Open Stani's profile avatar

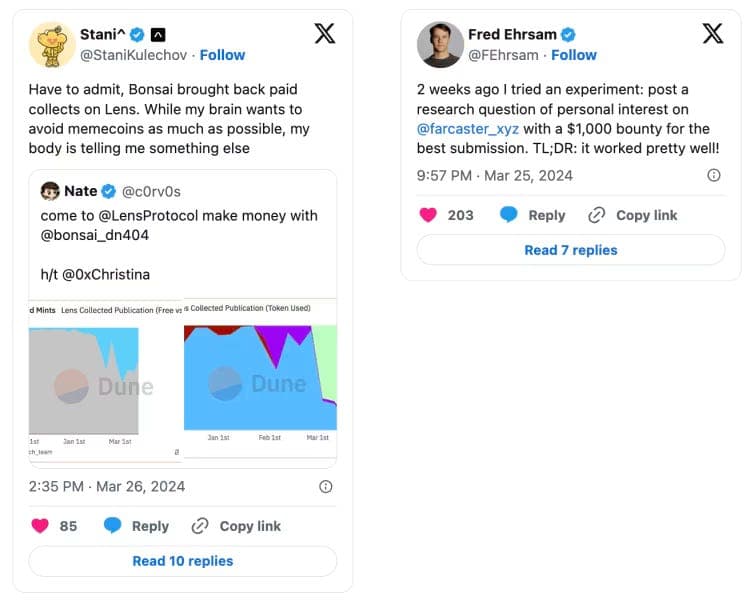[52, 44]
